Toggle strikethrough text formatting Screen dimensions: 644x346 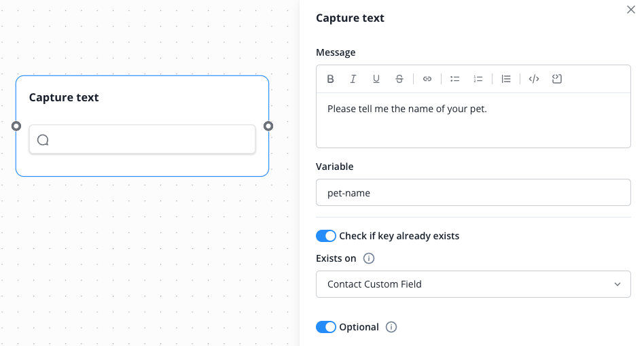click(x=399, y=79)
